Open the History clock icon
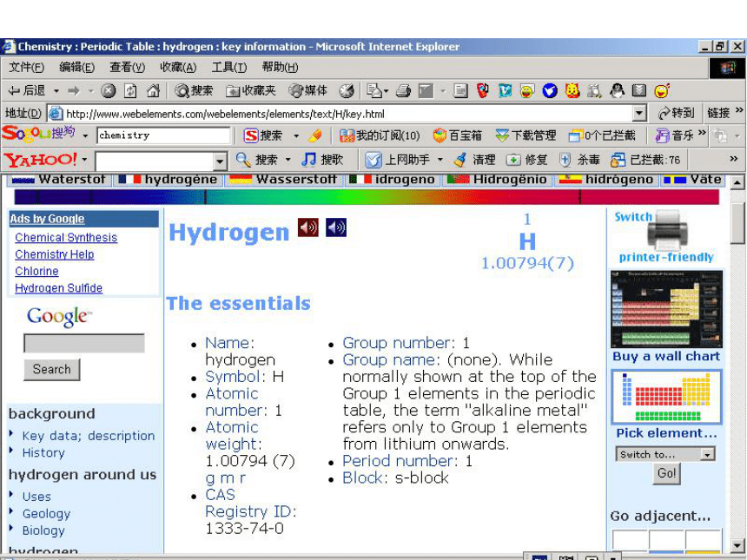This screenshot has width=747, height=560. (x=347, y=90)
